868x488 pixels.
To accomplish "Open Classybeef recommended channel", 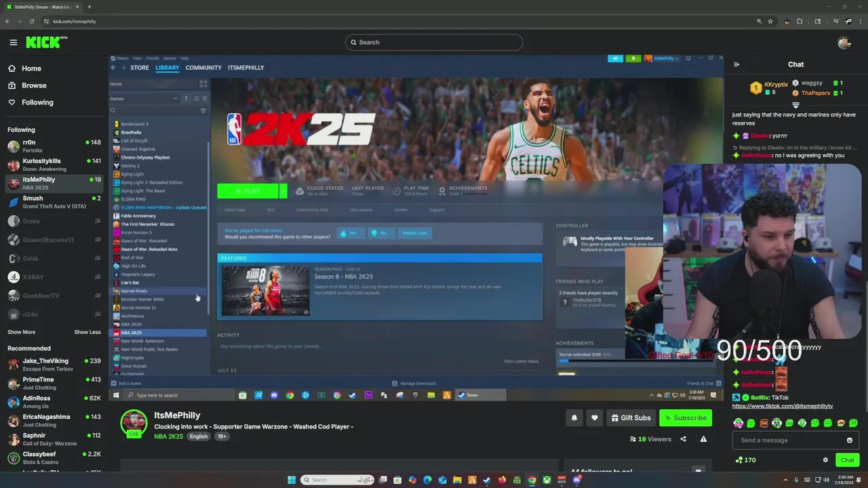I will tap(54, 458).
